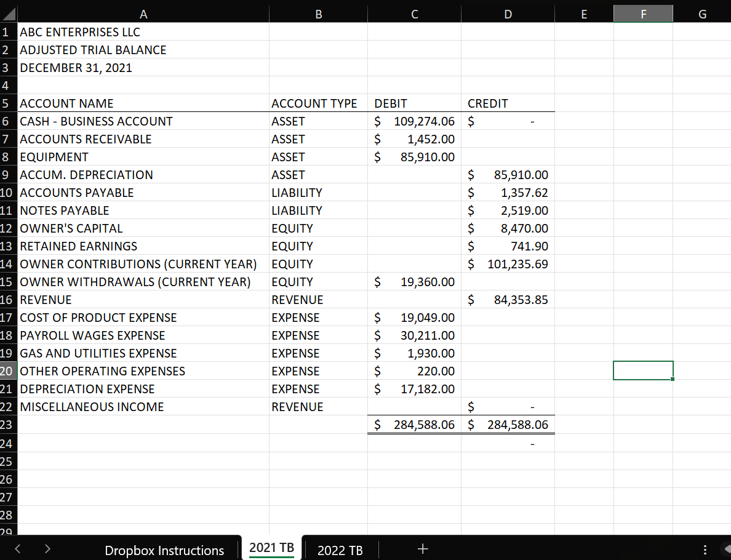Select ACCOUNTS RECEIVABLE cell
731x560 pixels.
point(143,139)
